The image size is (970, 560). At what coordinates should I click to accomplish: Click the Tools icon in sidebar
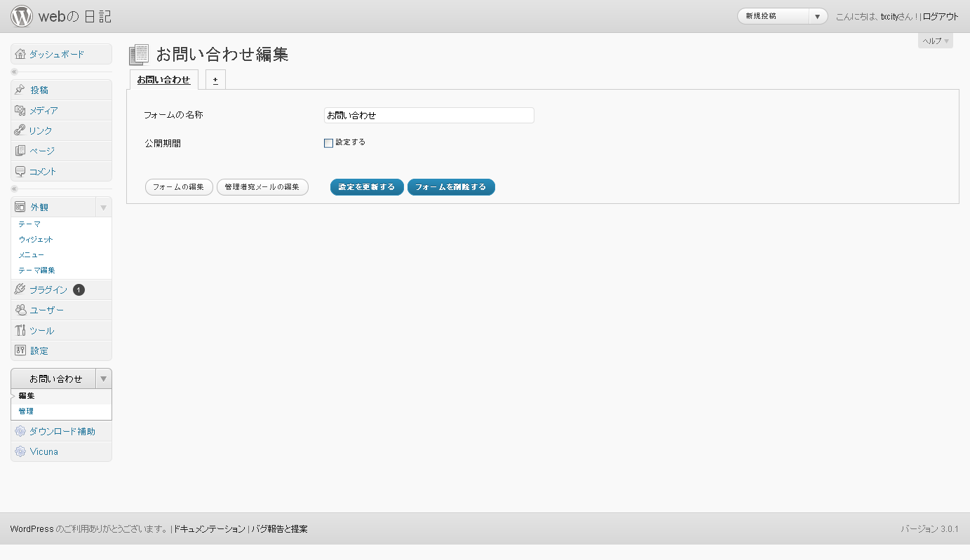point(20,331)
